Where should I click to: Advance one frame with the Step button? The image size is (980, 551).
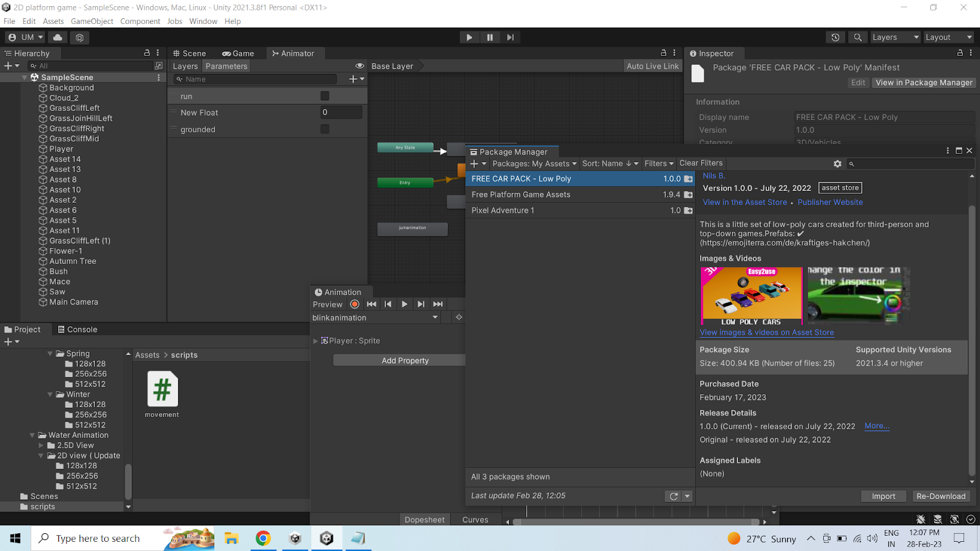(510, 37)
